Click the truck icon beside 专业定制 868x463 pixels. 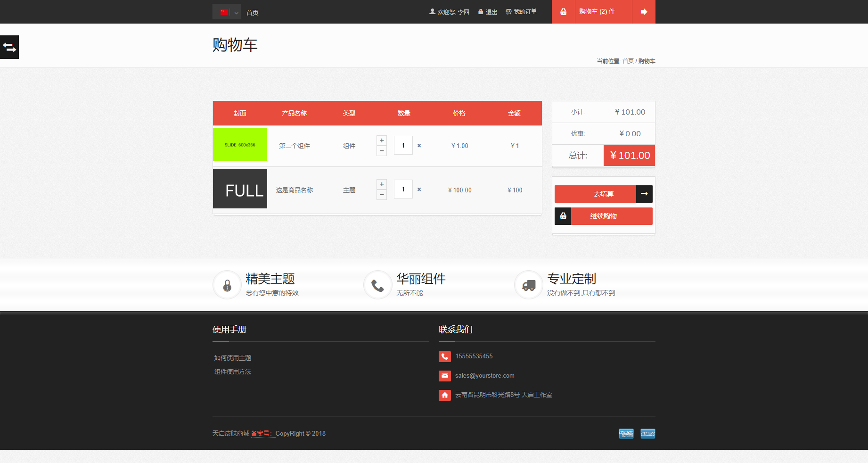click(x=528, y=285)
